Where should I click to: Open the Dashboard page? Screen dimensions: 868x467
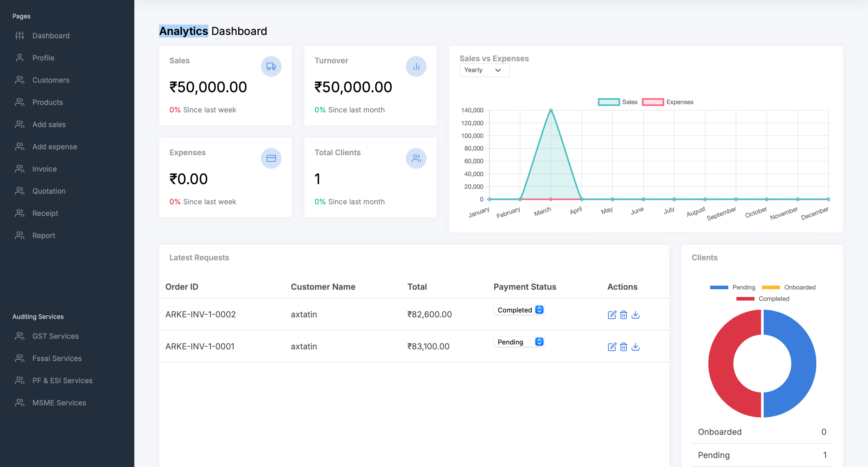(51, 35)
